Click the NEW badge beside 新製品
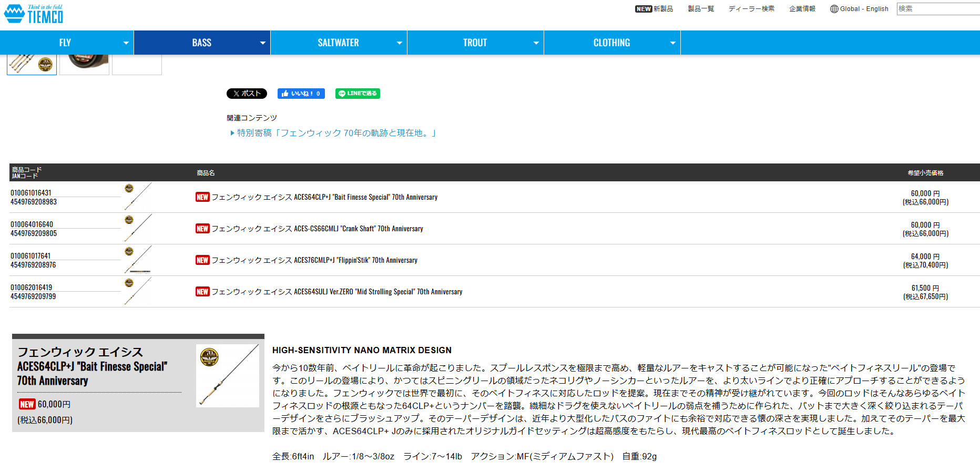 point(644,9)
